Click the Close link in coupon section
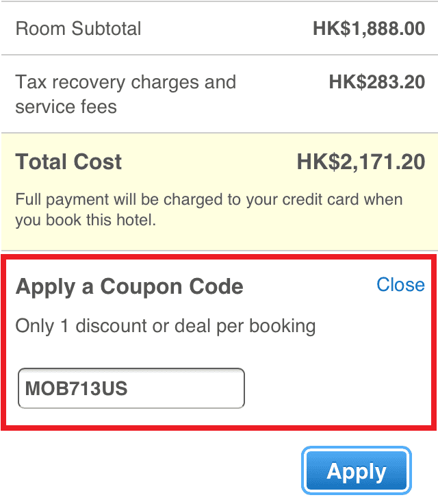Screen dimensions: 438x504 (400, 285)
